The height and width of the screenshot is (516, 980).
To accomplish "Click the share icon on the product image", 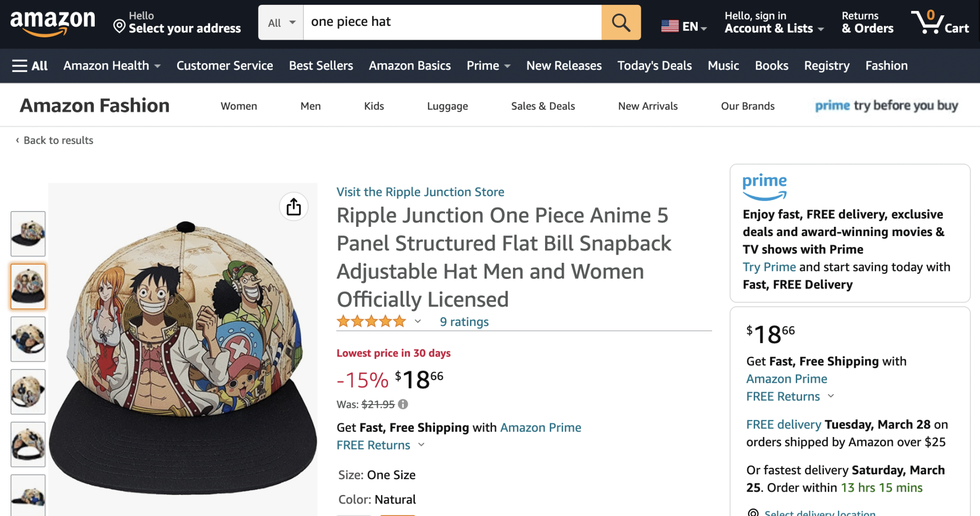I will click(294, 207).
